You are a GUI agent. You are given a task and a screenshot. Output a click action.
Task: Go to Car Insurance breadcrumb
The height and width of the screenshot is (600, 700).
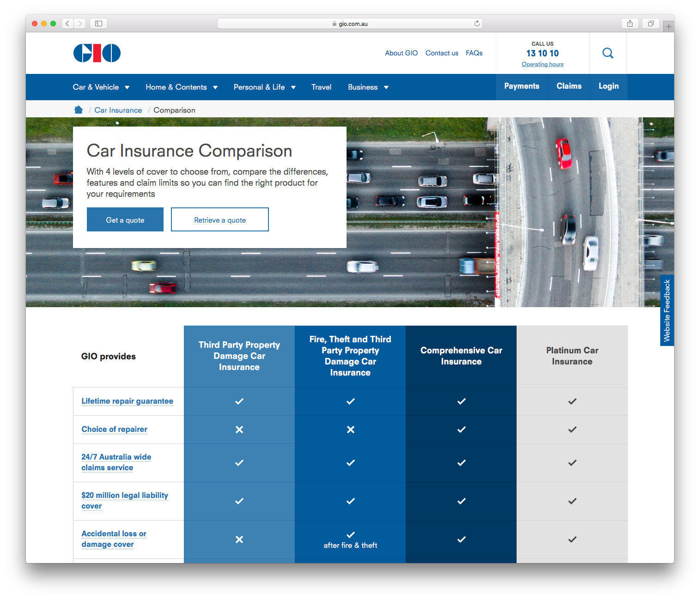pyautogui.click(x=118, y=110)
